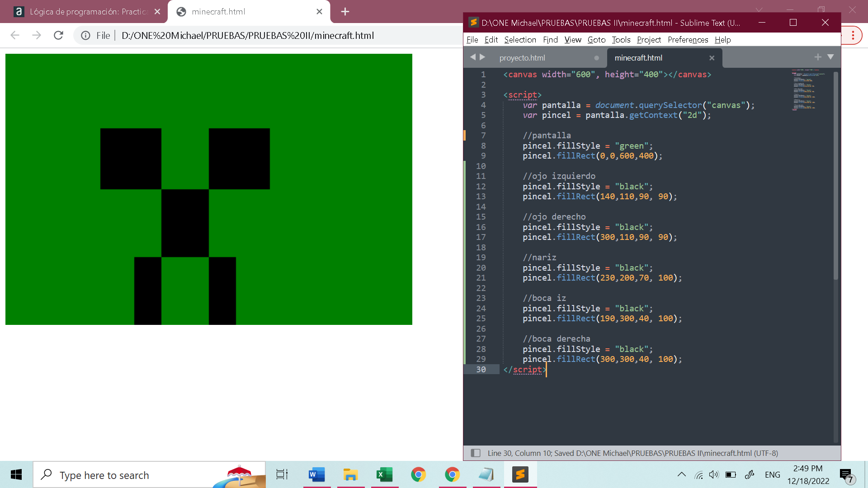This screenshot has width=868, height=488.
Task: Switch to the proyecto.html tab
Action: [x=522, y=58]
